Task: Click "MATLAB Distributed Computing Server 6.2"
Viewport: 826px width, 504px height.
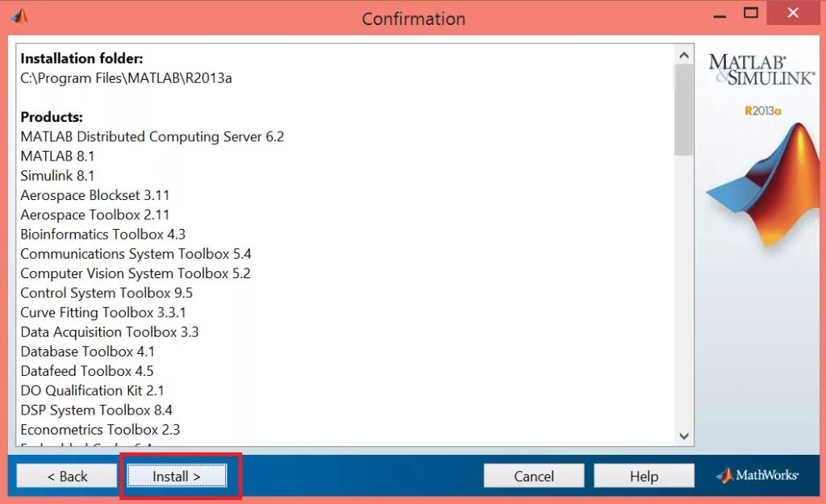Action: point(152,136)
